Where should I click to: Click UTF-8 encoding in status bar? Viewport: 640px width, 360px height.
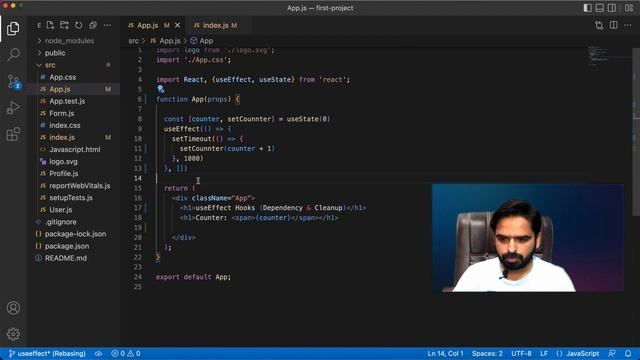(x=521, y=353)
